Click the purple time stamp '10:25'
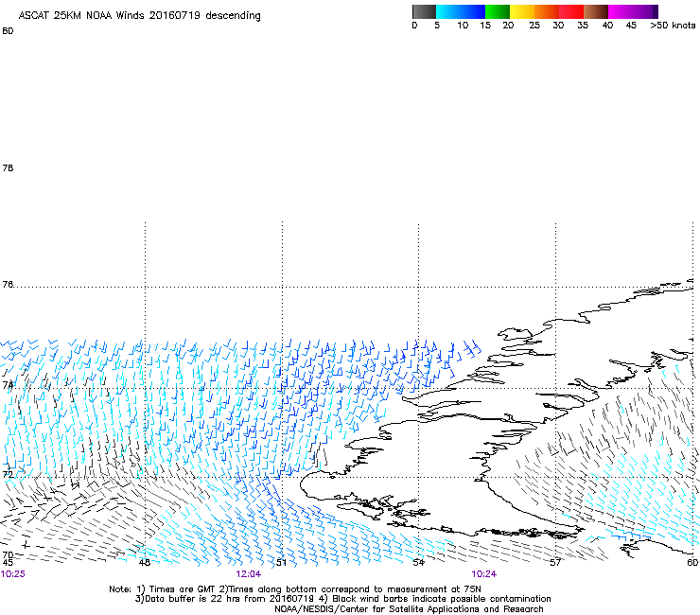 pos(13,574)
